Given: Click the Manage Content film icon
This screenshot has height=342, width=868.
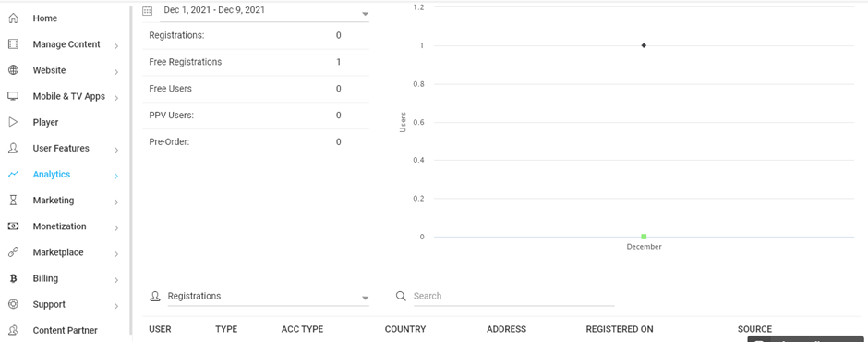Looking at the screenshot, I should 13,44.
